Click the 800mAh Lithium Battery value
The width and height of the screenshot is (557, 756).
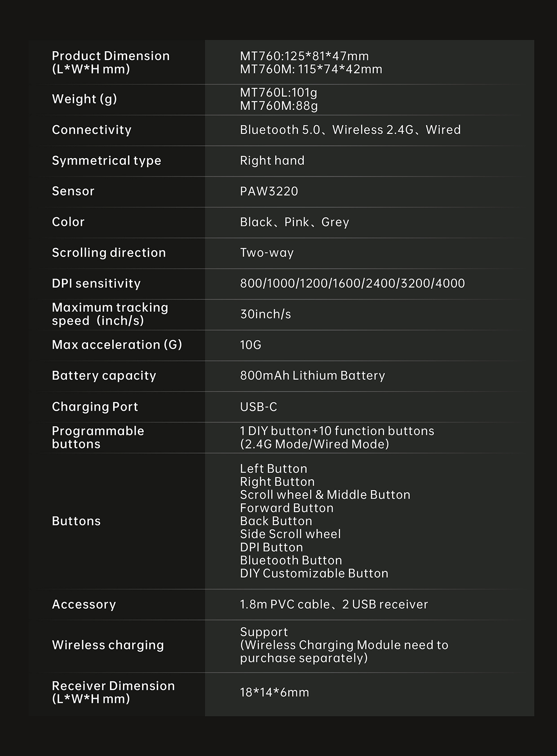click(312, 376)
